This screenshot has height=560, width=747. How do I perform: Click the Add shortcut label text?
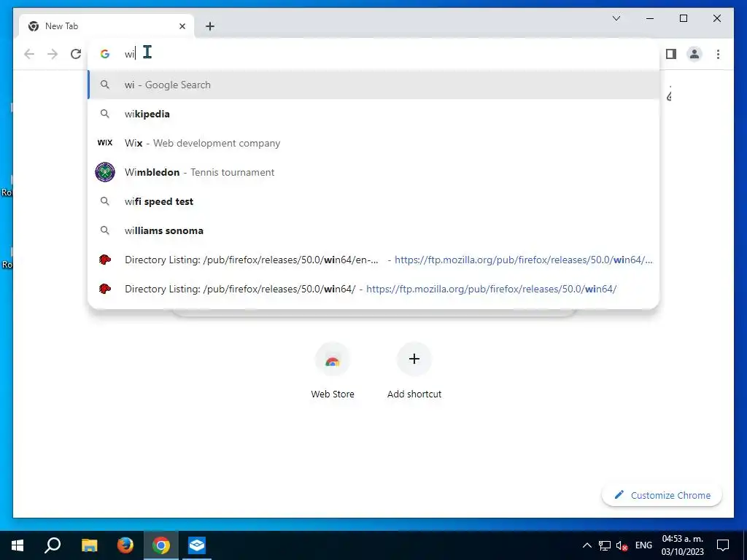414,394
